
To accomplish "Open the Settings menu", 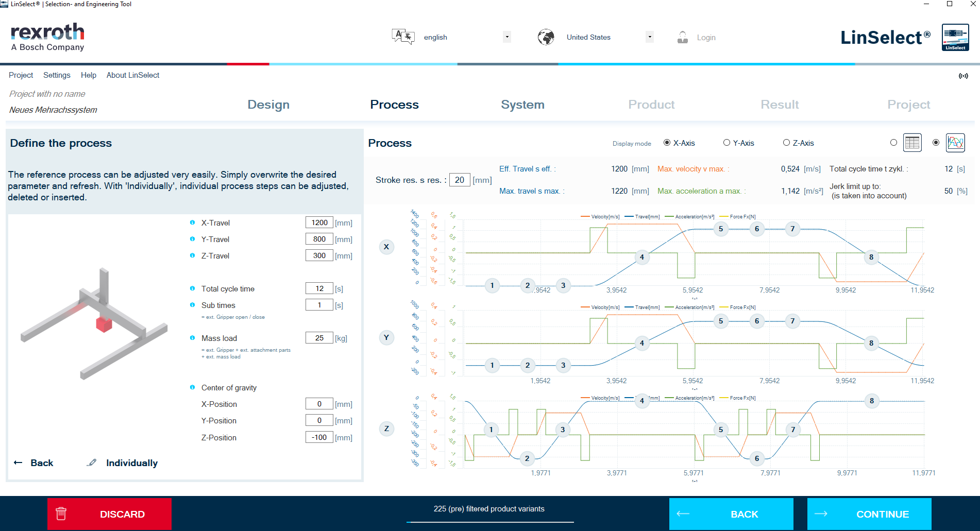I will 57,75.
